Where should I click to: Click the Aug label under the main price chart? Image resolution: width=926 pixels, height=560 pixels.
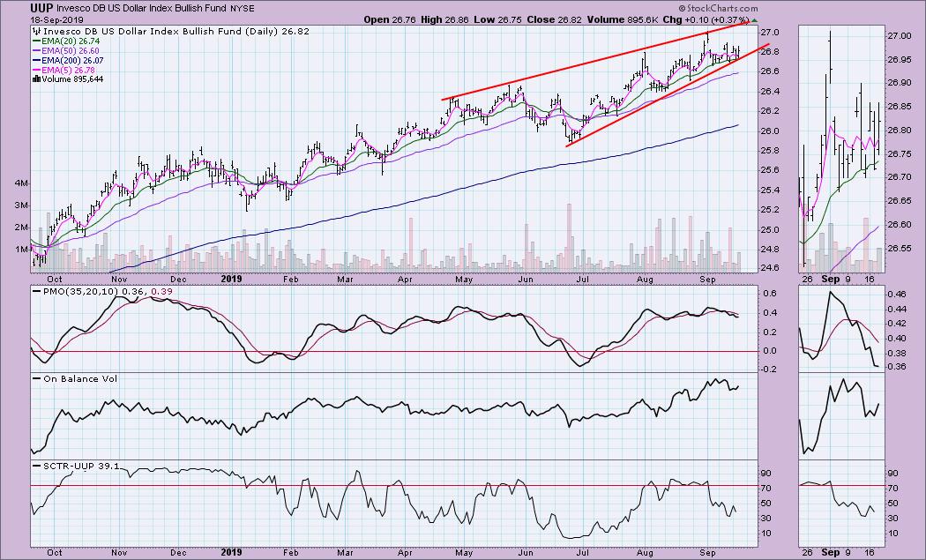(x=646, y=280)
